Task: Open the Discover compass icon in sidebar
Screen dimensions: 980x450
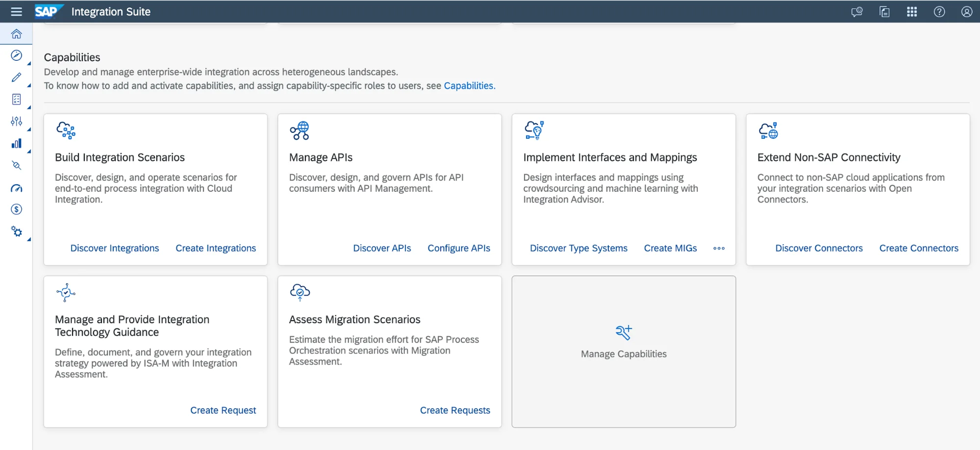Action: point(16,55)
